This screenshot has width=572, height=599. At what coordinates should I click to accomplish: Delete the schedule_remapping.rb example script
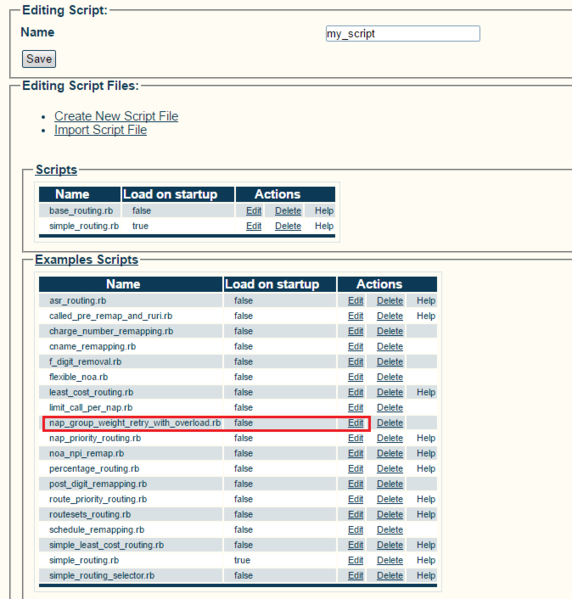point(390,530)
